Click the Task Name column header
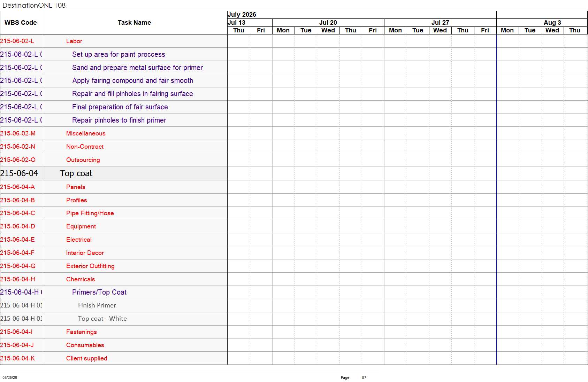 (x=135, y=23)
